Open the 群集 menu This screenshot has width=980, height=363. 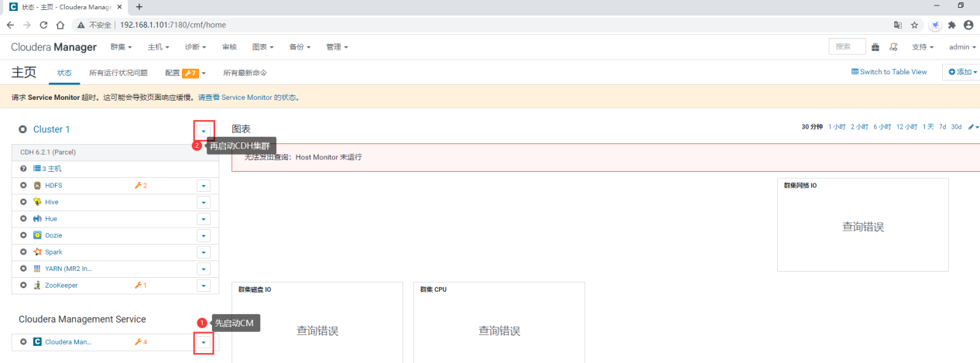click(122, 47)
